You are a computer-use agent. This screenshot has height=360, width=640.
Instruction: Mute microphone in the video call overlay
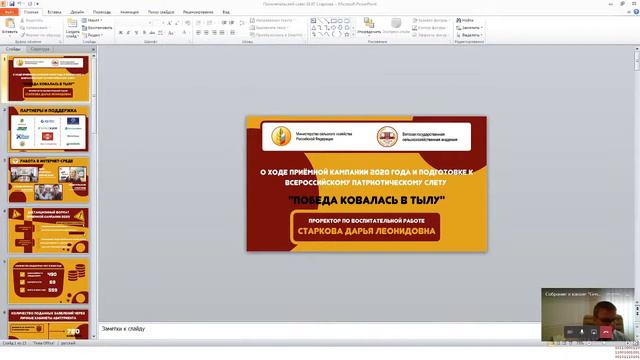point(582,332)
